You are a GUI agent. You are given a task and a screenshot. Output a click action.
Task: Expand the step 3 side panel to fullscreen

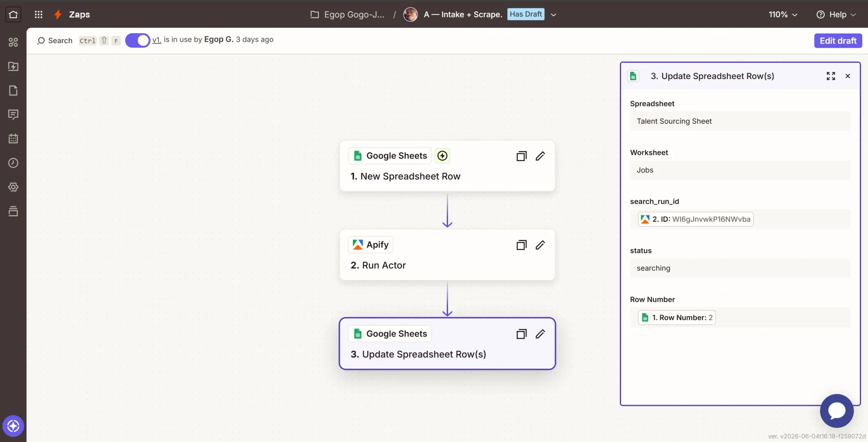click(x=831, y=76)
